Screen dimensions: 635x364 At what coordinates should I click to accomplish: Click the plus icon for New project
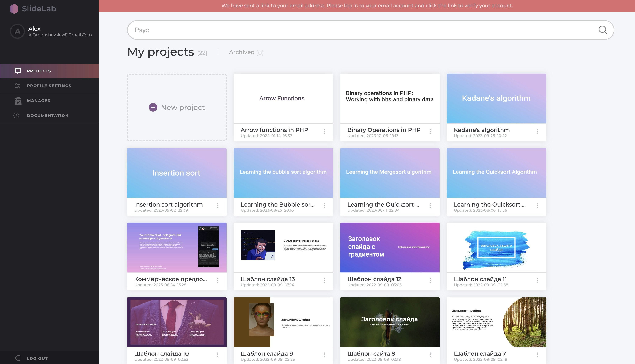(x=153, y=107)
